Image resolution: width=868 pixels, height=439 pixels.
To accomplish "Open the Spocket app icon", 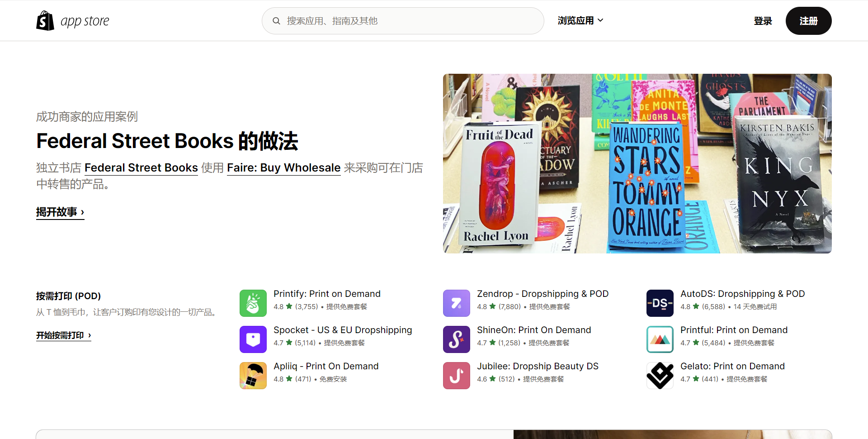I will pos(253,339).
